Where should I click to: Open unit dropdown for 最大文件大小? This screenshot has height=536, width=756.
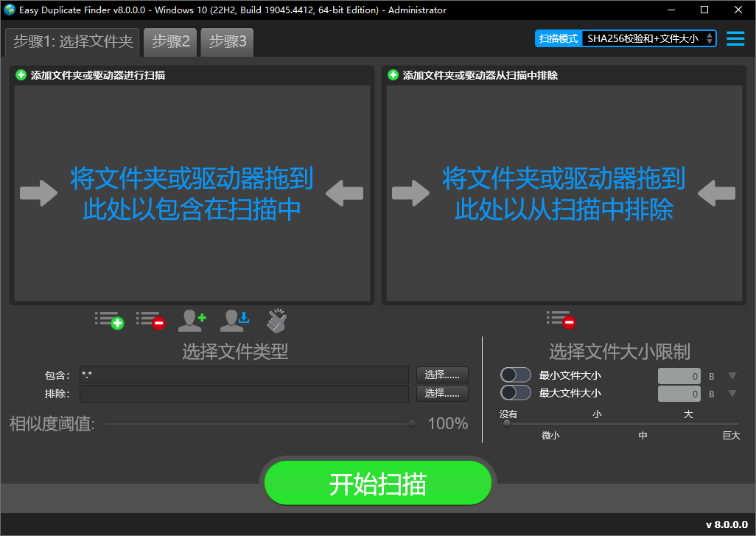point(732,394)
